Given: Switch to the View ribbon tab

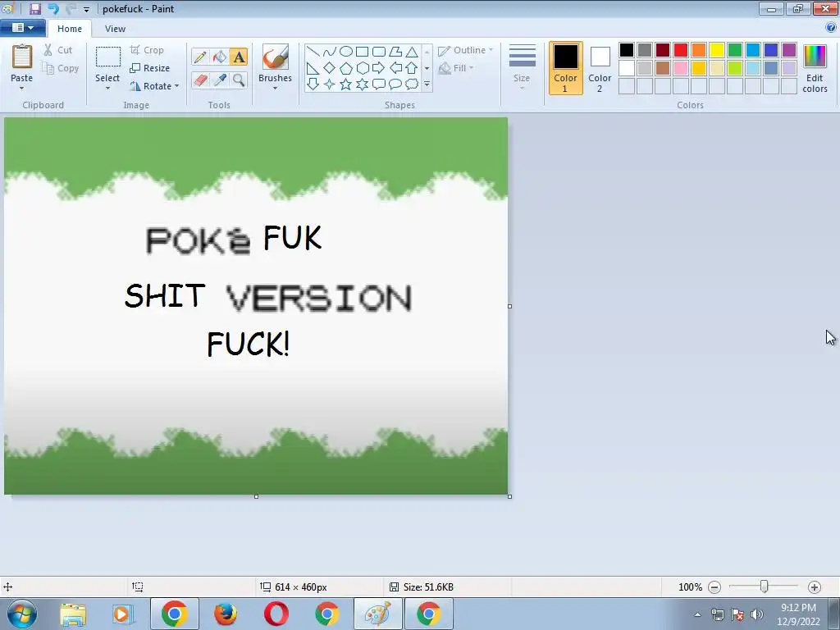Looking at the screenshot, I should (x=115, y=29).
